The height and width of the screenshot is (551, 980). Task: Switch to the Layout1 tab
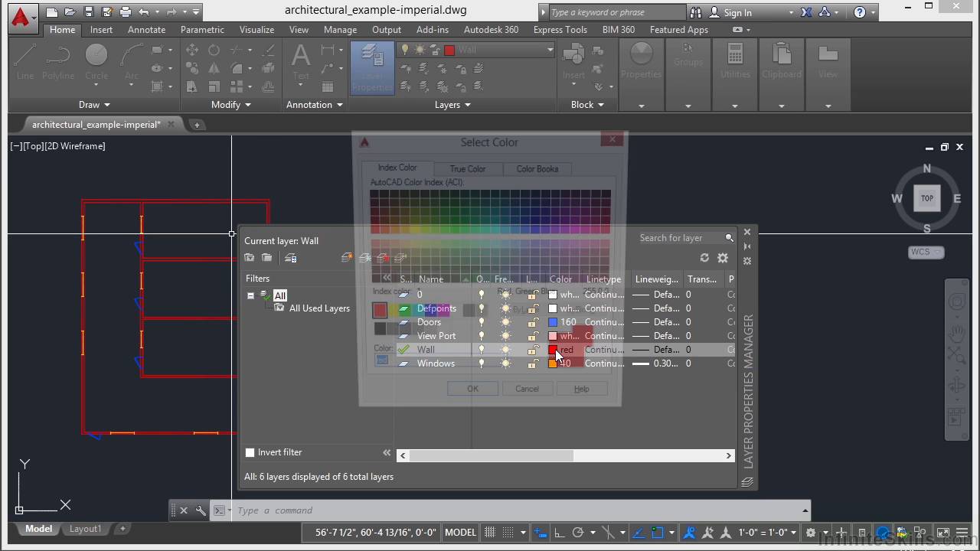(85, 529)
